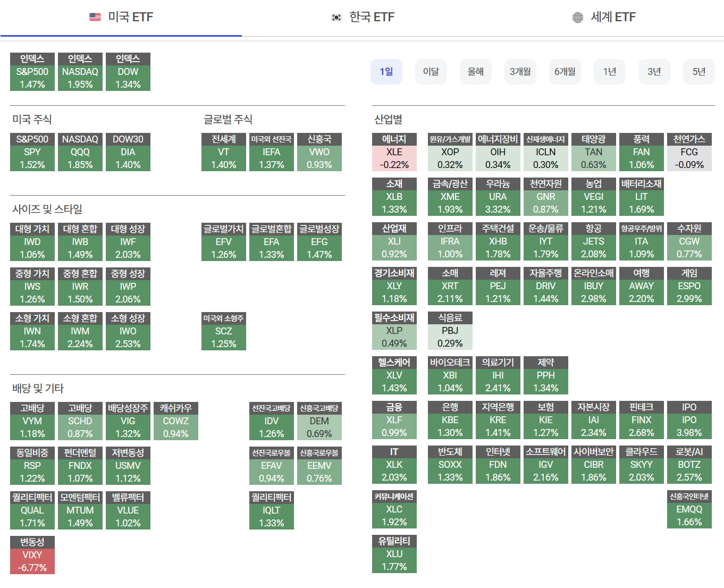The image size is (724, 588).
Task: Open the SOXX 반도체 tile
Action: click(450, 465)
